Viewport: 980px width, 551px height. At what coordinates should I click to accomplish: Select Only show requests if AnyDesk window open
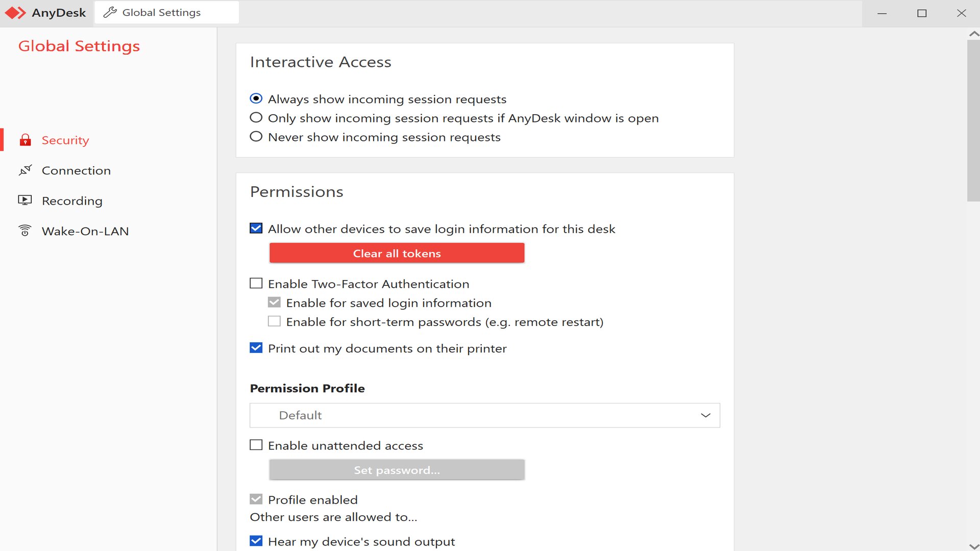pos(255,118)
